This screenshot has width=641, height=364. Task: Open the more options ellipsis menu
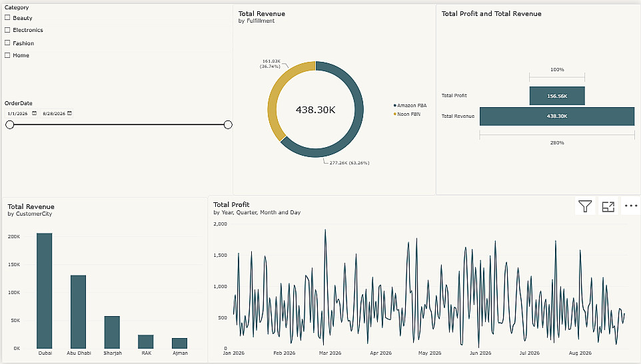(x=631, y=206)
